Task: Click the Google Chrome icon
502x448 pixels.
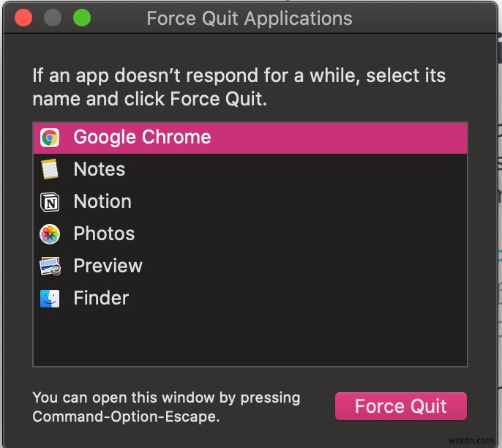Action: click(50, 138)
